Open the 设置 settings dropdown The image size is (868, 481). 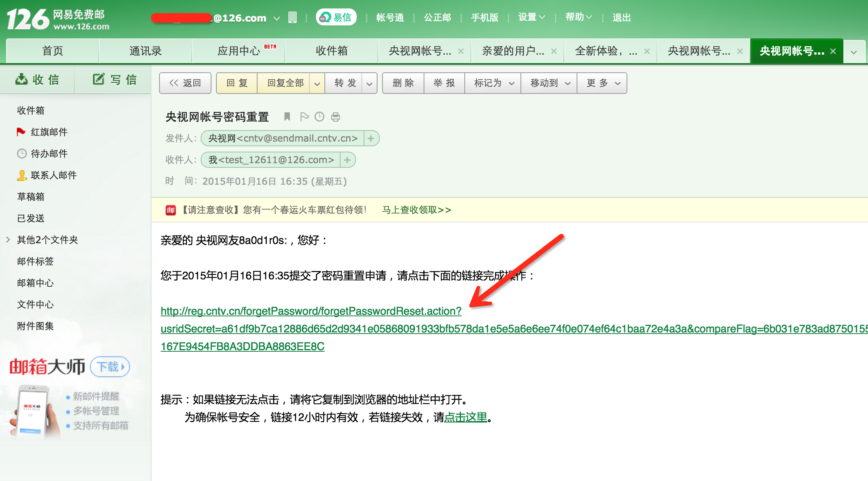point(532,17)
